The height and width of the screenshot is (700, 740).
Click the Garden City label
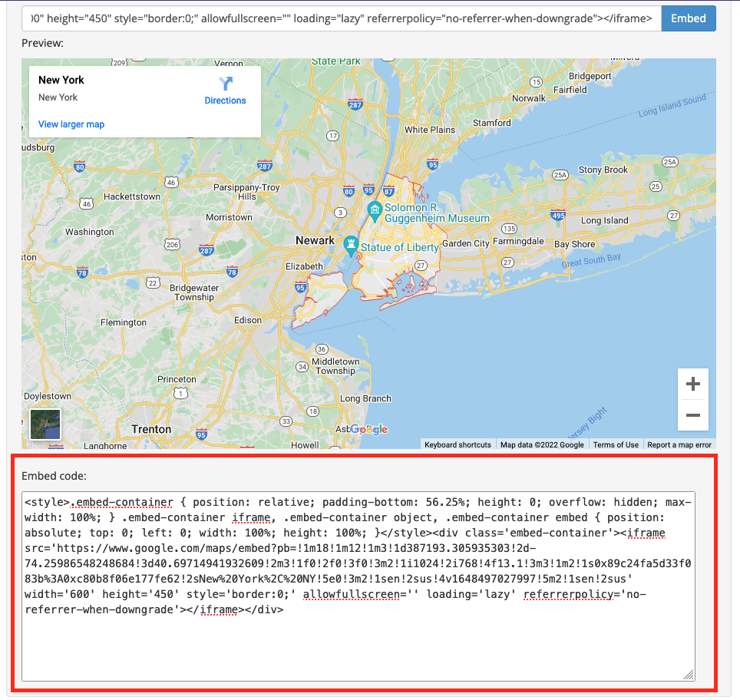[x=465, y=243]
